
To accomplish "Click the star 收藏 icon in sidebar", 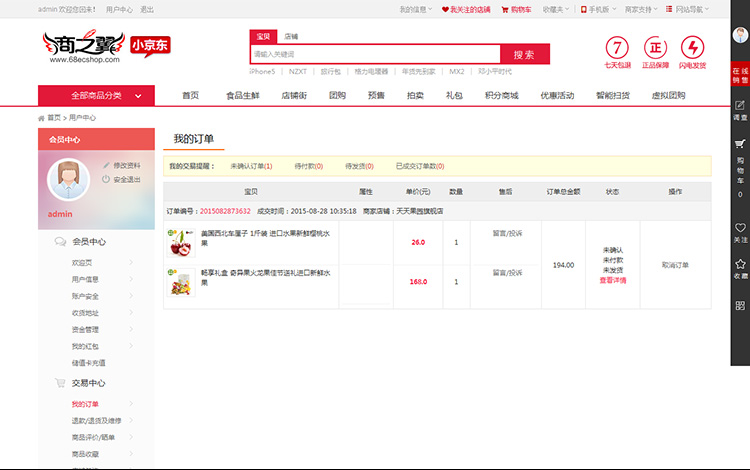I will pos(740,268).
